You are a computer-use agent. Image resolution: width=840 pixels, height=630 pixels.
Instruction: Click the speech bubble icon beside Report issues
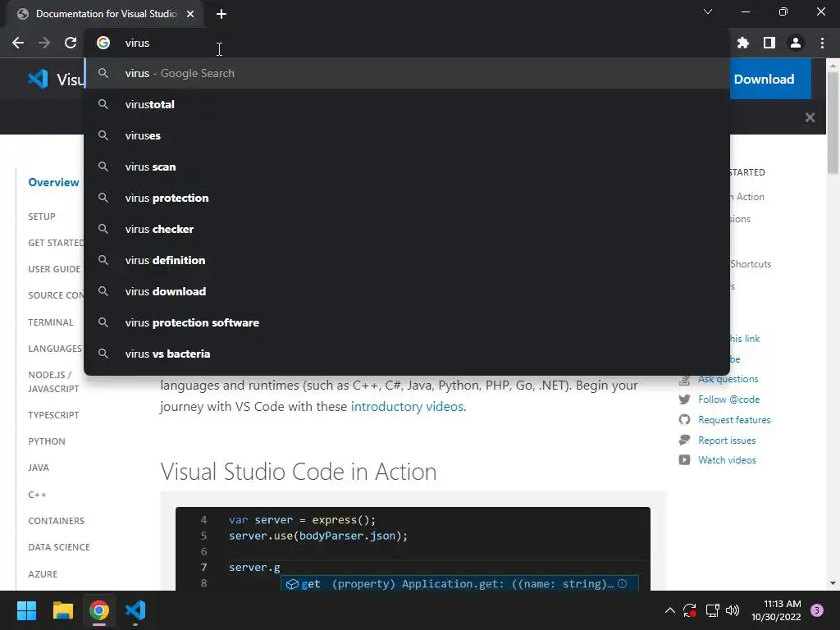tap(685, 440)
